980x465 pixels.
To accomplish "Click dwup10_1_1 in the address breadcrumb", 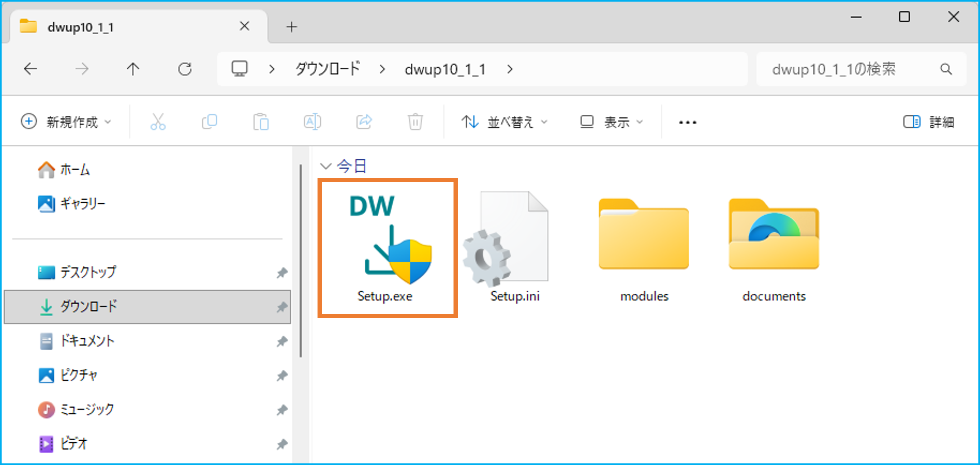I will point(445,69).
